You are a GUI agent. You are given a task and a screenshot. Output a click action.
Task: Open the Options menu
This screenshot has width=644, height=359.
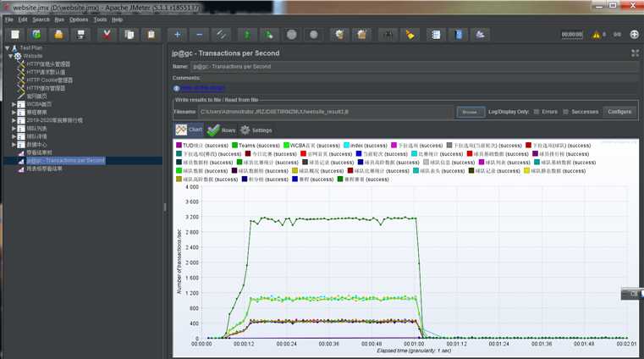point(79,19)
